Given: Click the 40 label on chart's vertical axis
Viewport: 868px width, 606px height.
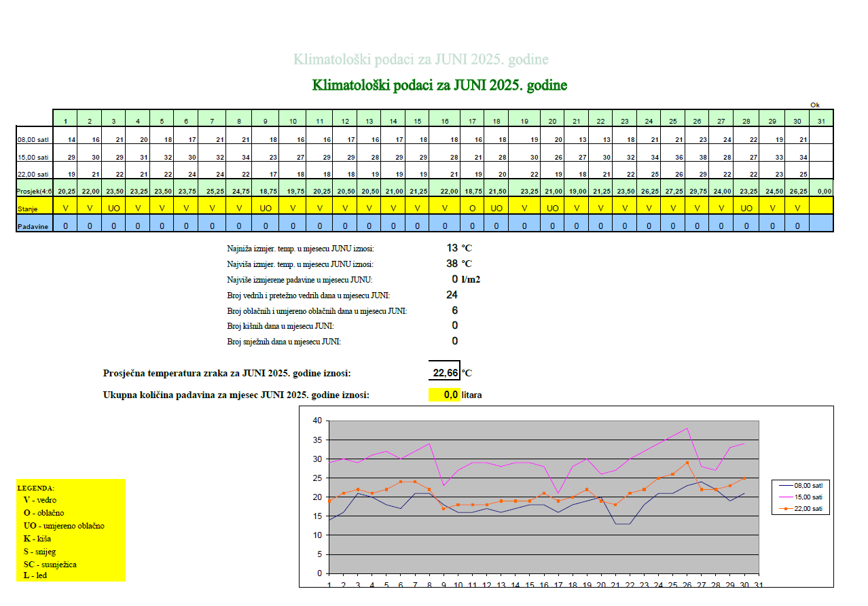Looking at the screenshot, I should pyautogui.click(x=317, y=421).
